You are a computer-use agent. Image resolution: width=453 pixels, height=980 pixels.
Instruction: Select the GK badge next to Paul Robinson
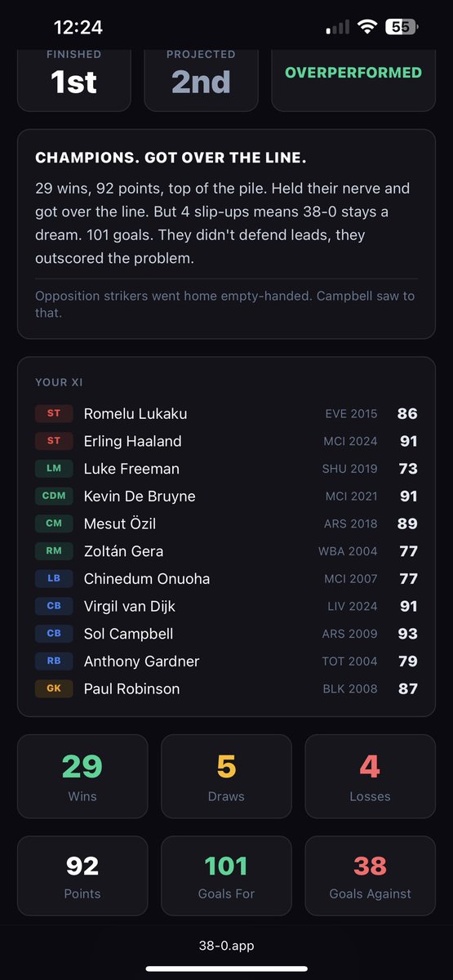(54, 688)
